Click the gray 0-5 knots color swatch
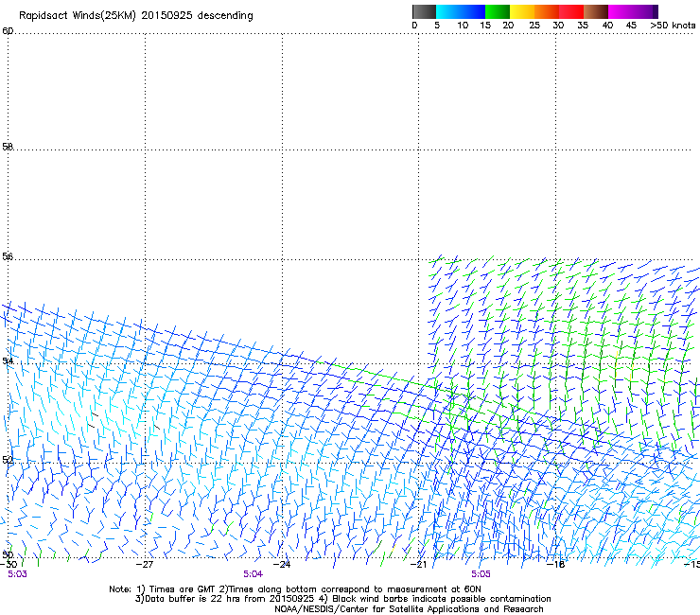This screenshot has height=615, width=700. point(424,11)
